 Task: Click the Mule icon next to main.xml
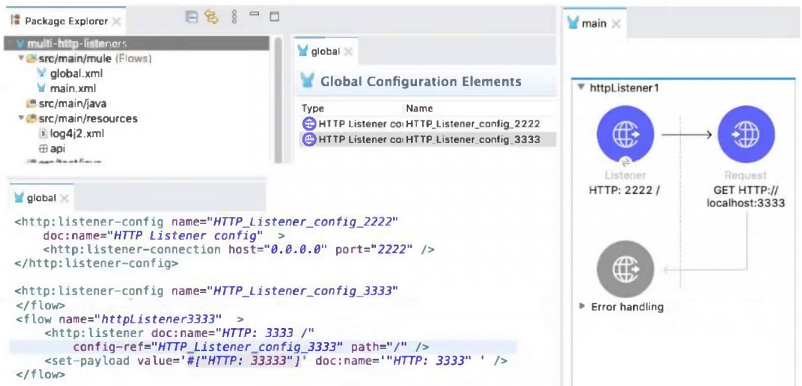[x=42, y=88]
